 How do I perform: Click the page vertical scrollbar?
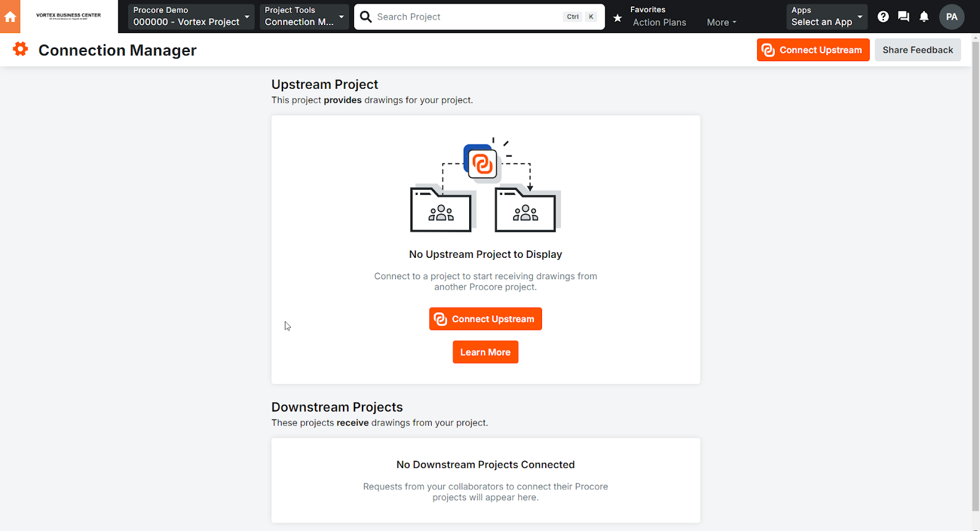coord(975,276)
